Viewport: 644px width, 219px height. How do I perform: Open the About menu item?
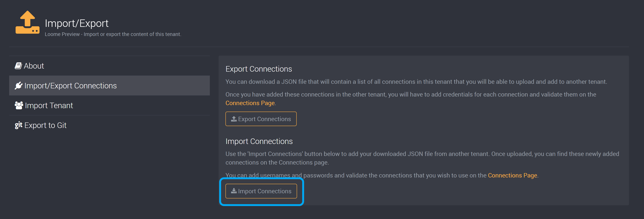109,66
